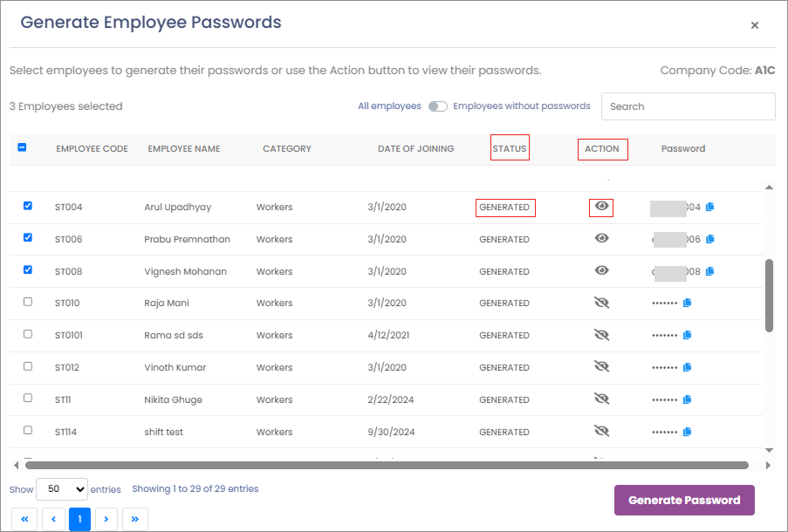This screenshot has width=788, height=532.
Task: Toggle Employees without passwords switch
Action: (438, 106)
